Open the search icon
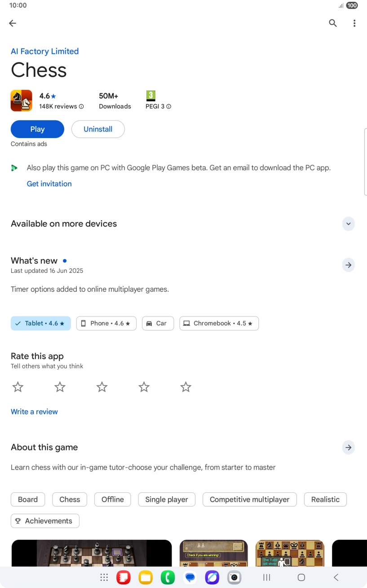The image size is (367, 588). [x=333, y=23]
